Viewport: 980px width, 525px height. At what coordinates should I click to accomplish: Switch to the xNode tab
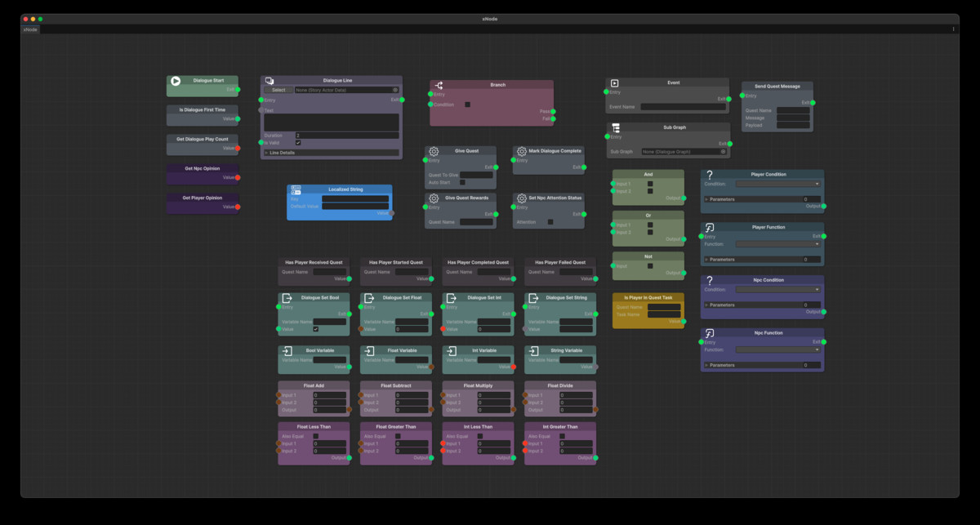click(x=30, y=29)
